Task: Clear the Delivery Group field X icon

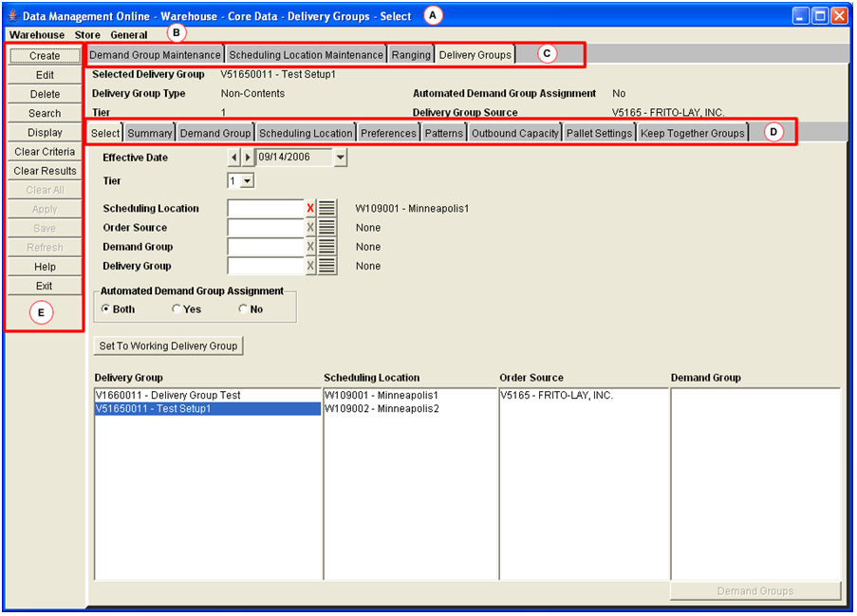Action: tap(310, 266)
